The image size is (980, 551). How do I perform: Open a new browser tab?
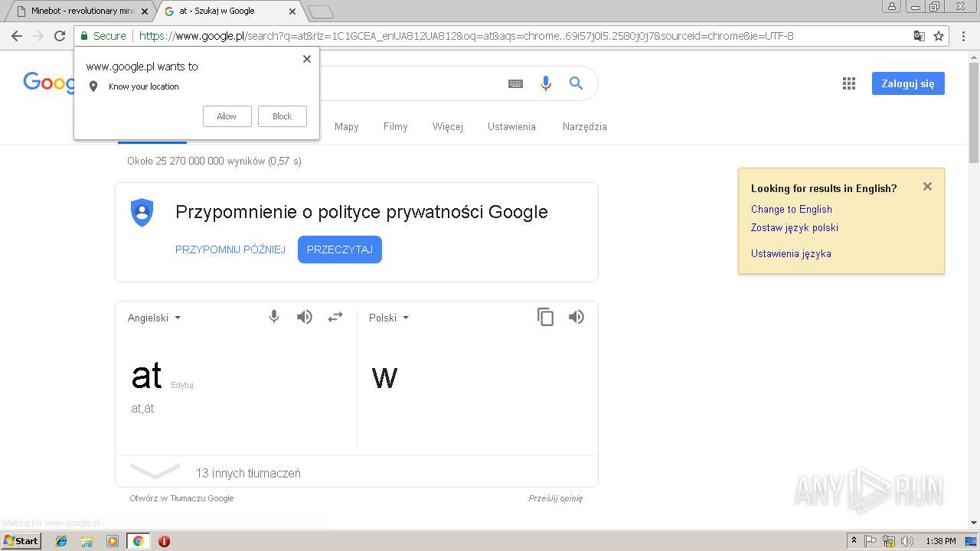[320, 11]
